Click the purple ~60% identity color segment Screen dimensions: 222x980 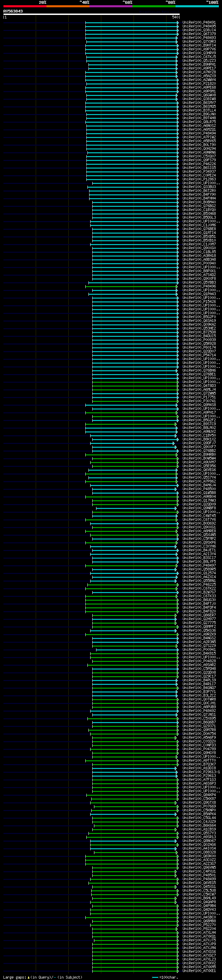click(x=111, y=6)
